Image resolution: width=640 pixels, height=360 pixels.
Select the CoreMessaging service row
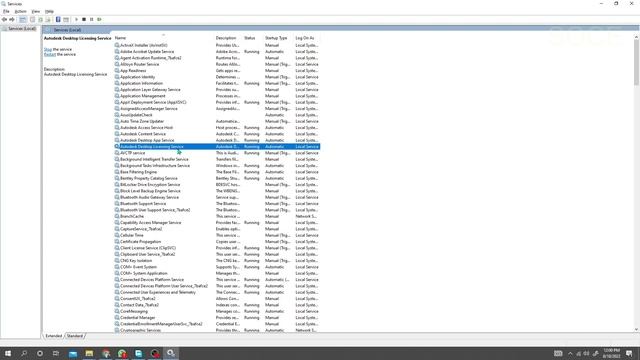[x=217, y=311]
